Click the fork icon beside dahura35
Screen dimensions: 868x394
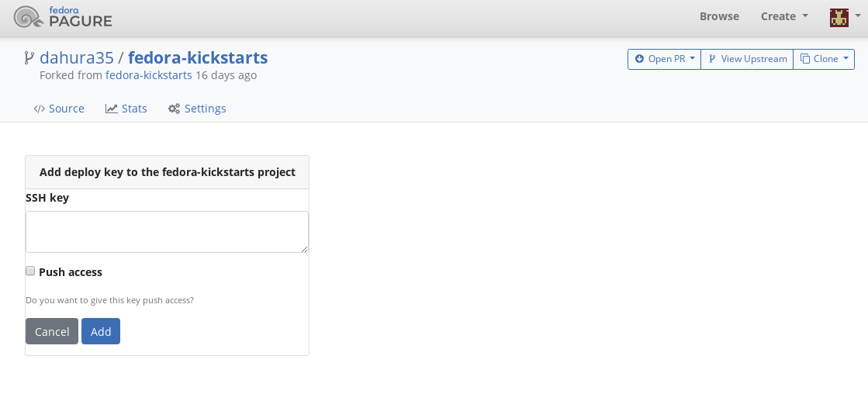pyautogui.click(x=29, y=57)
